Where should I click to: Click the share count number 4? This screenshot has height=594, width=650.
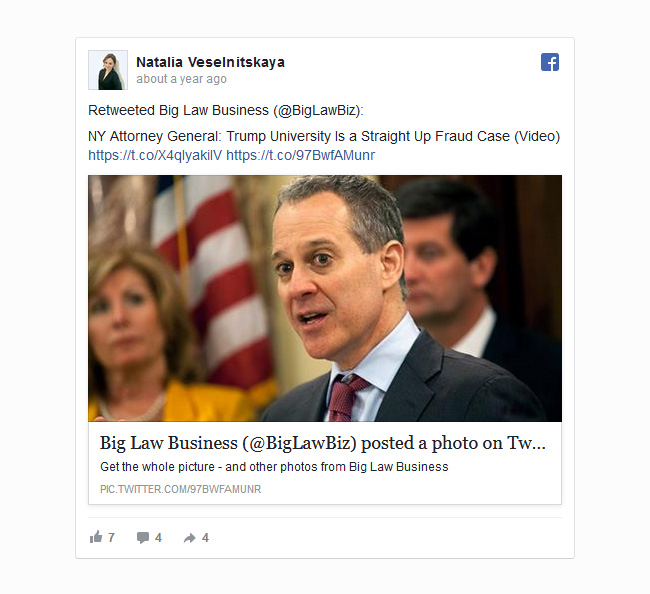pos(205,538)
